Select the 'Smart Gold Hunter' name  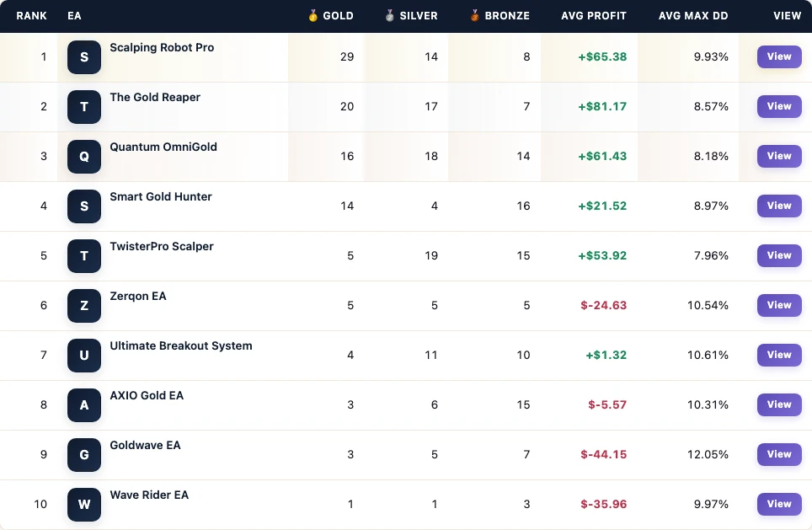pos(161,197)
